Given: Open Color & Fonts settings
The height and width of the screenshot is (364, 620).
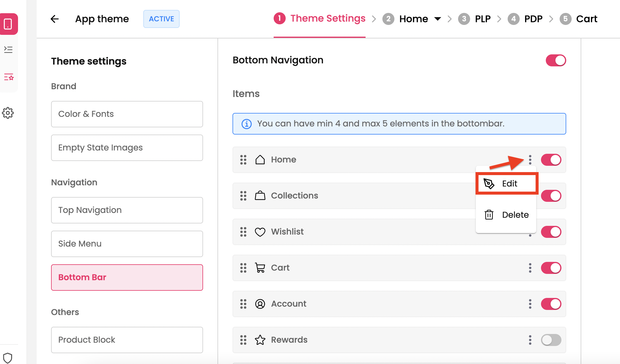Looking at the screenshot, I should pyautogui.click(x=127, y=114).
